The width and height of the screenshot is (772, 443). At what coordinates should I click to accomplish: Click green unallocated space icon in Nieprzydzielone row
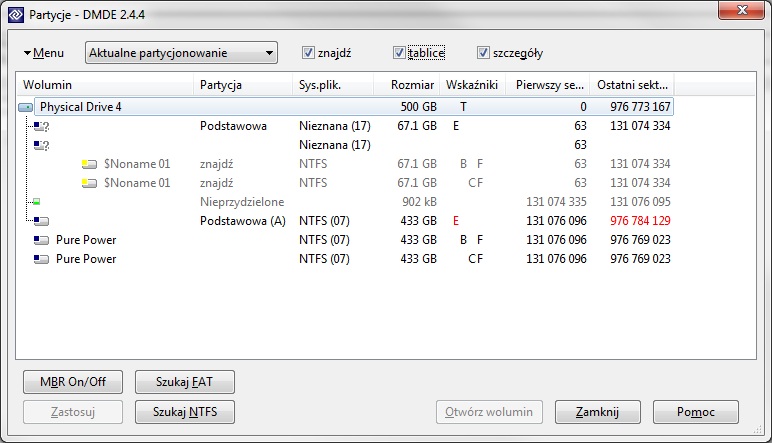click(36, 202)
